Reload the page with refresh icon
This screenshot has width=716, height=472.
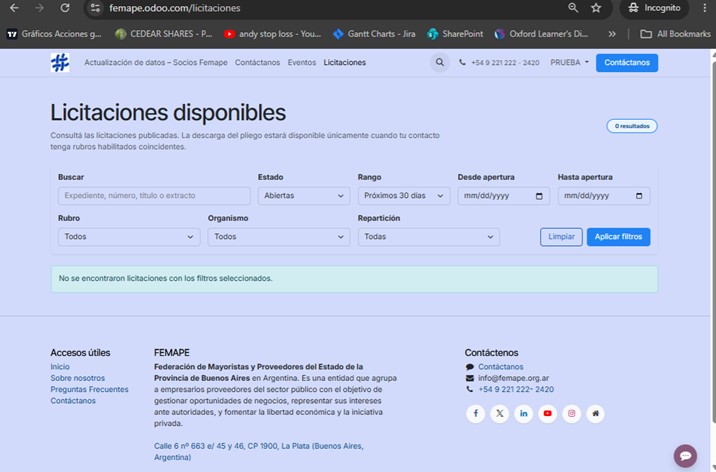65,8
